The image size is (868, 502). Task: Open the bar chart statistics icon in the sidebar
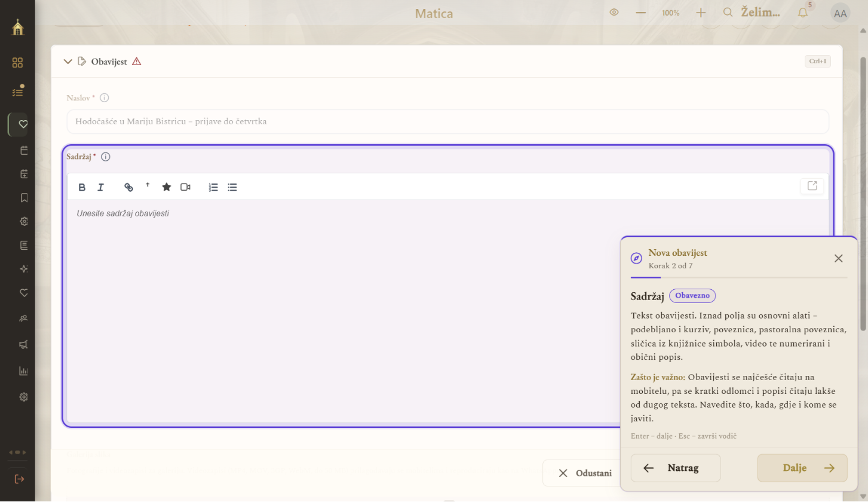click(x=24, y=371)
